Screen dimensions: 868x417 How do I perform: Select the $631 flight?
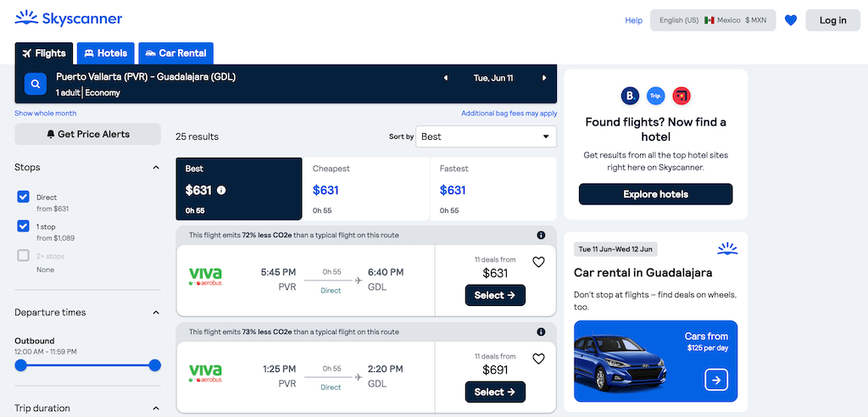tap(495, 295)
